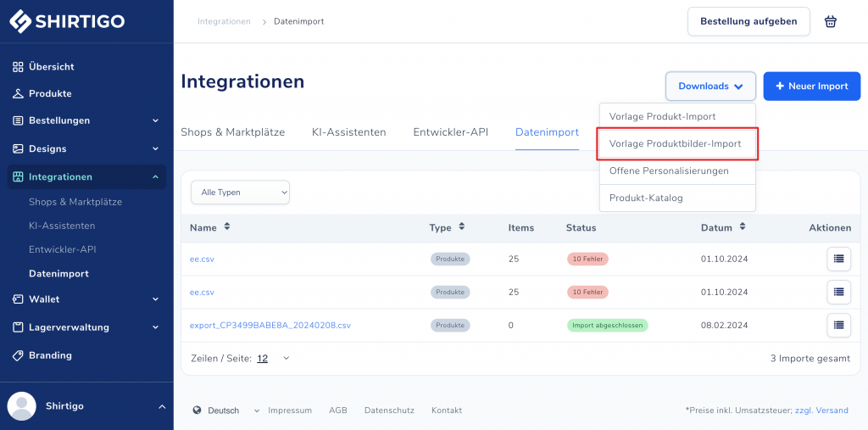Switch to Datenimport tab

(547, 132)
